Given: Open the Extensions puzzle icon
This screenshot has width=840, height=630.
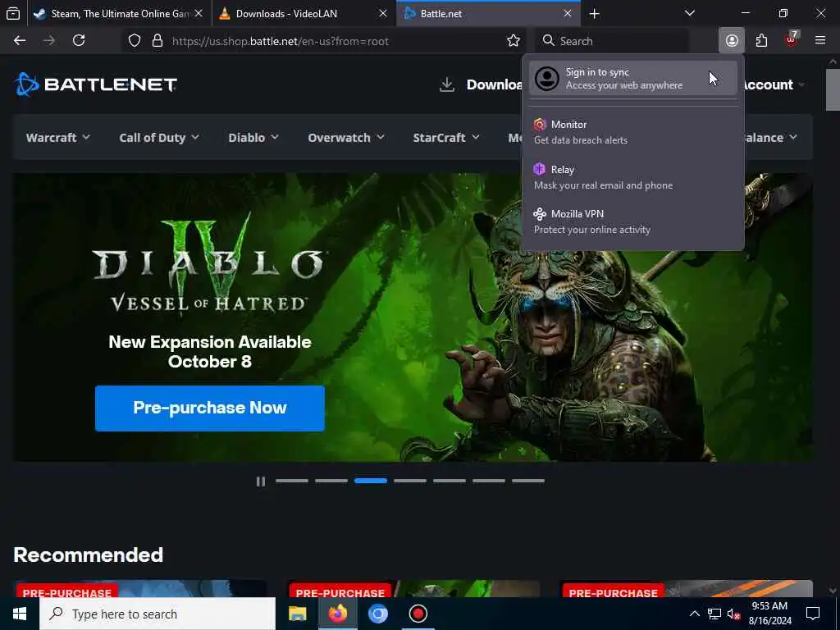Looking at the screenshot, I should click(761, 41).
